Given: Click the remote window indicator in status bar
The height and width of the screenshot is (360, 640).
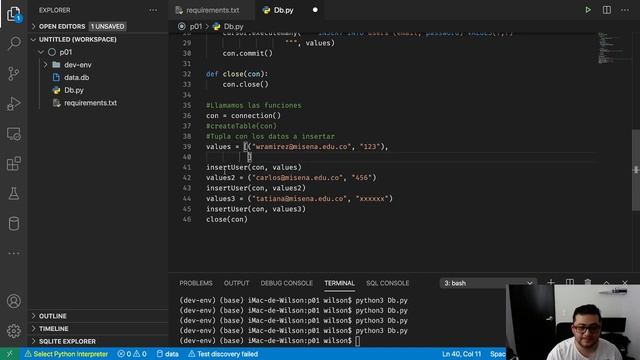Looking at the screenshot, I should click(9, 354).
